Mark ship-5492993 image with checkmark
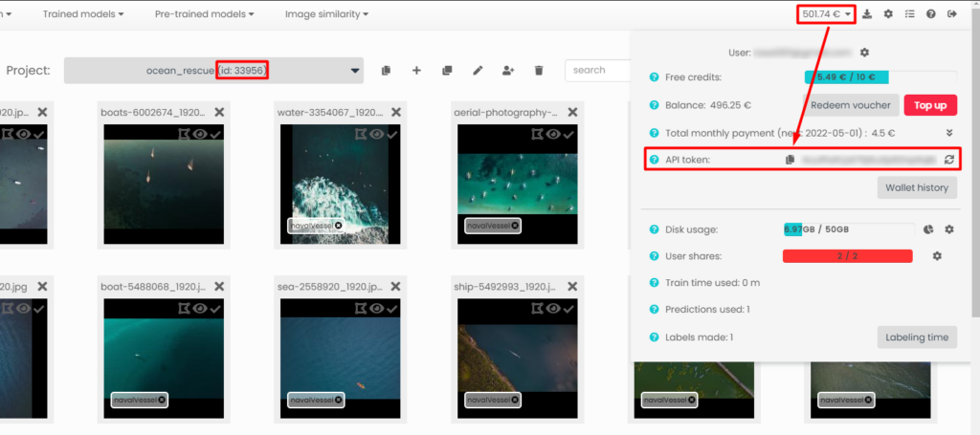This screenshot has height=435, width=980. (x=569, y=308)
